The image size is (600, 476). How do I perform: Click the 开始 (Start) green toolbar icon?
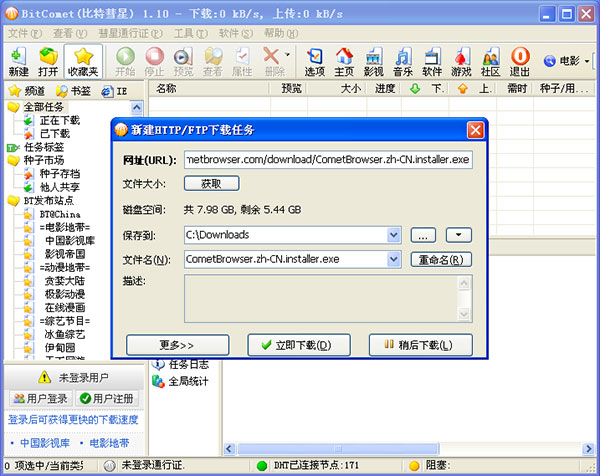pyautogui.click(x=125, y=62)
